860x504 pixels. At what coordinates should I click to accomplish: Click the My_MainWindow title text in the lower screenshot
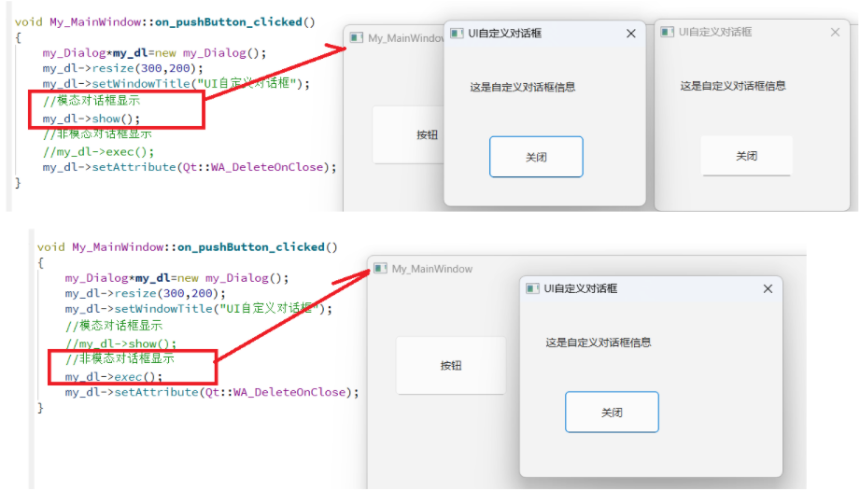click(432, 269)
